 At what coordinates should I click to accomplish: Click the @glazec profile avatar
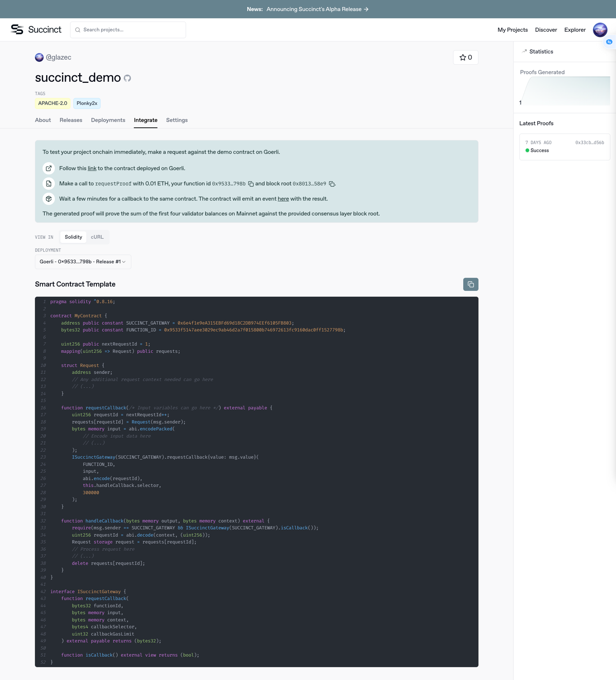point(39,57)
